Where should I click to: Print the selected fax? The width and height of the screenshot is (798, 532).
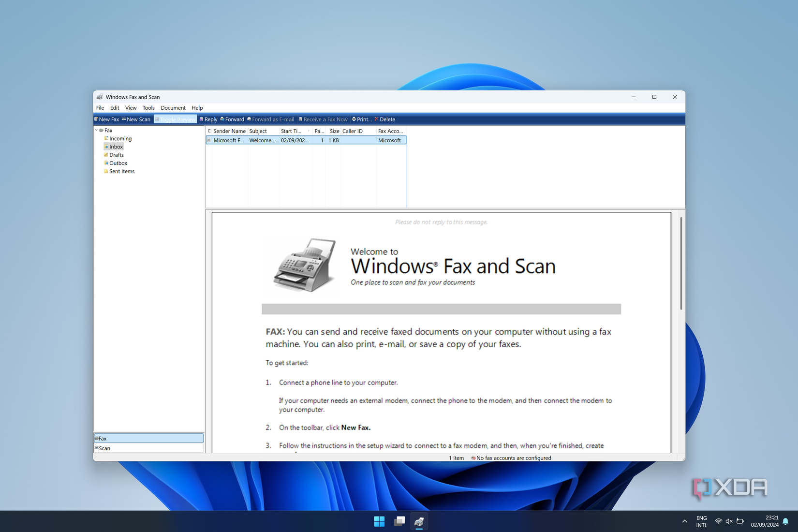click(x=362, y=119)
